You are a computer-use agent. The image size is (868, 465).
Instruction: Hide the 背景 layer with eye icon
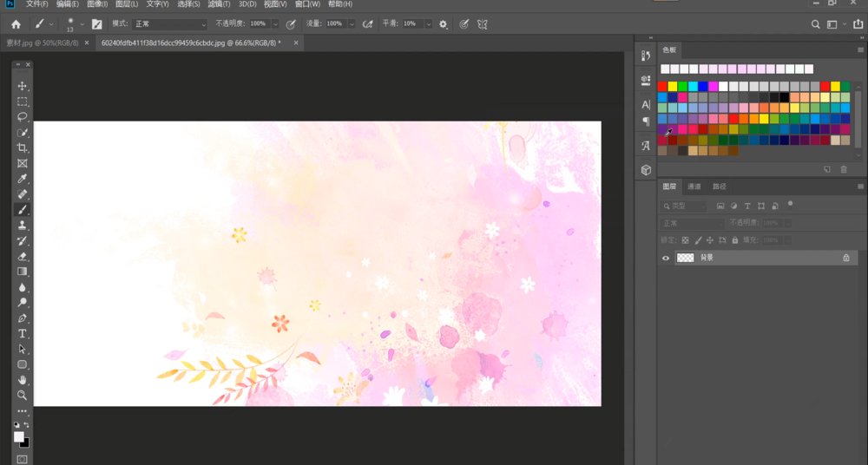[666, 258]
